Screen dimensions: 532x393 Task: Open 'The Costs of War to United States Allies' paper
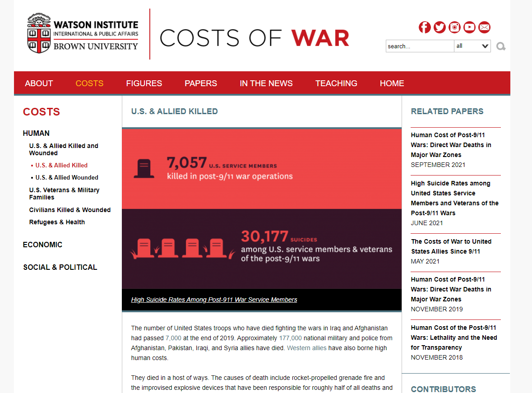[451, 246]
